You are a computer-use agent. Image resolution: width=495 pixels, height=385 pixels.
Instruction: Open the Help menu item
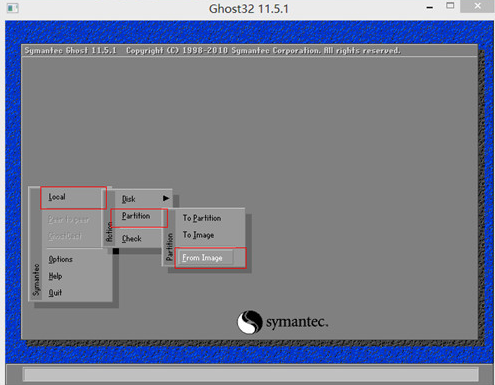tap(55, 276)
